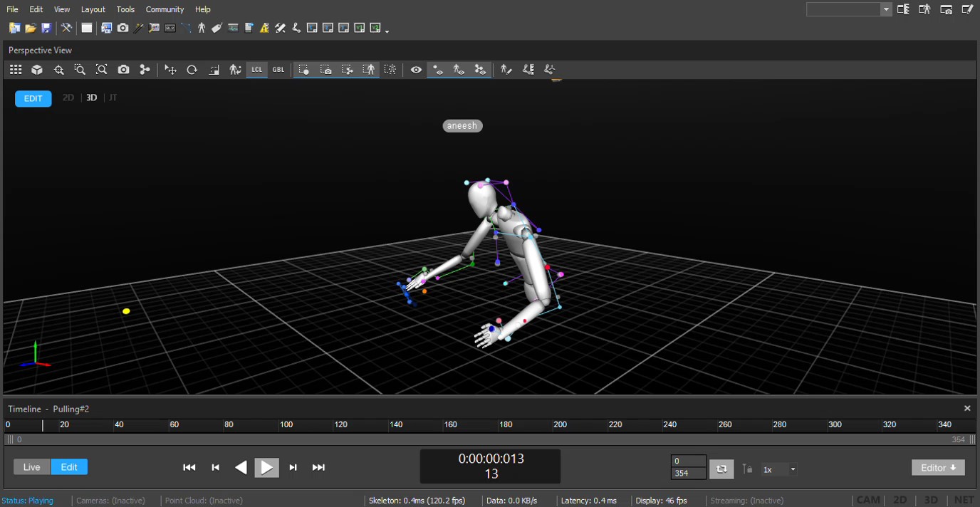Image resolution: width=980 pixels, height=507 pixels.
Task: Click the Editor button in the timeline
Action: (x=937, y=468)
